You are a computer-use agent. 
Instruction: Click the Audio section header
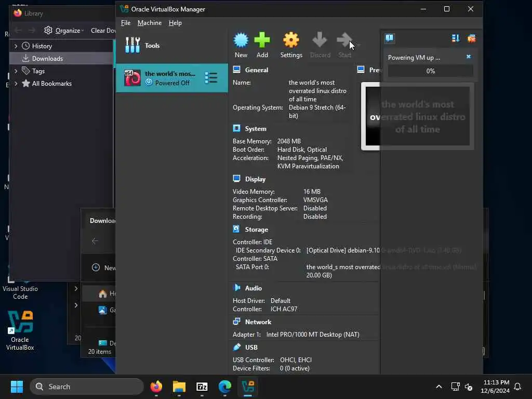coord(254,288)
